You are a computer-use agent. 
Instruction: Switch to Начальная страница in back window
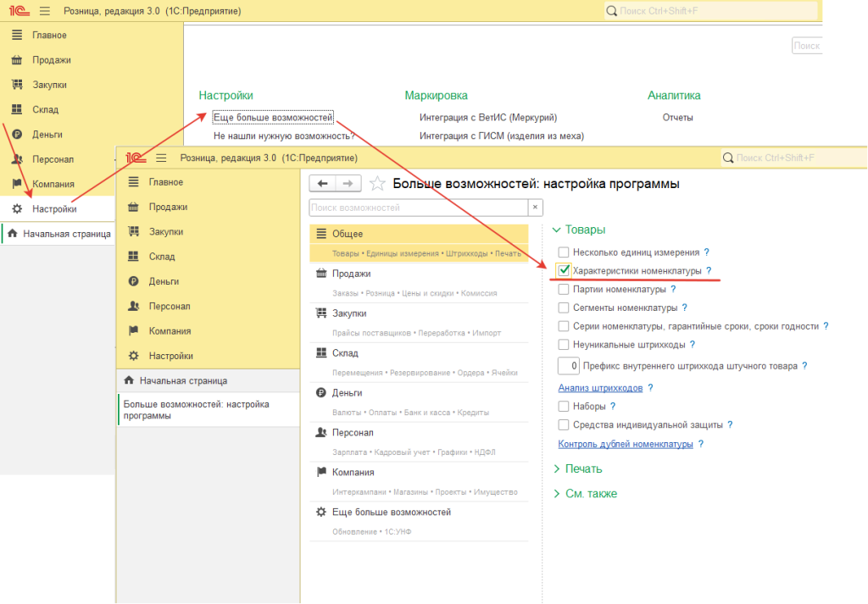tap(58, 234)
